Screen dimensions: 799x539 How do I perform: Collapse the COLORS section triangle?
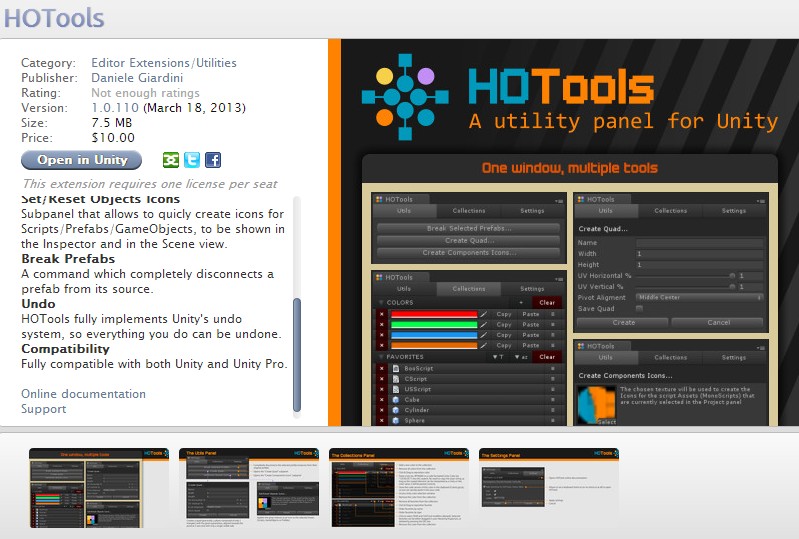click(x=381, y=303)
